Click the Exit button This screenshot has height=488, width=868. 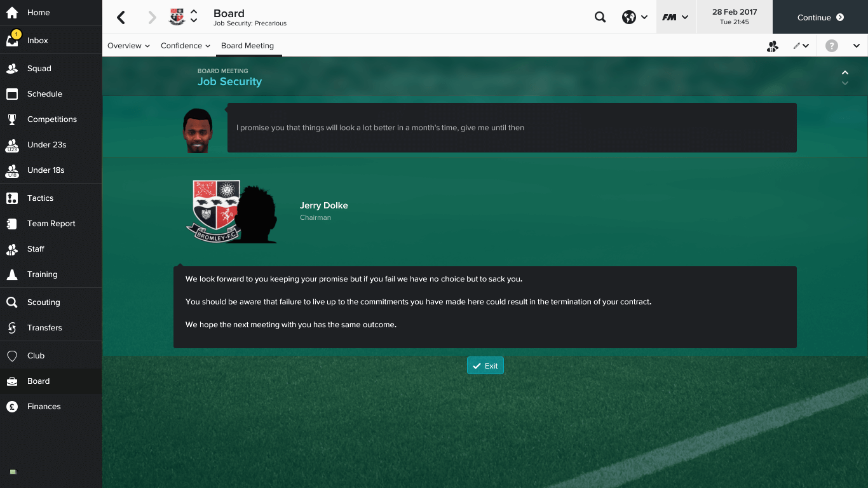click(485, 365)
